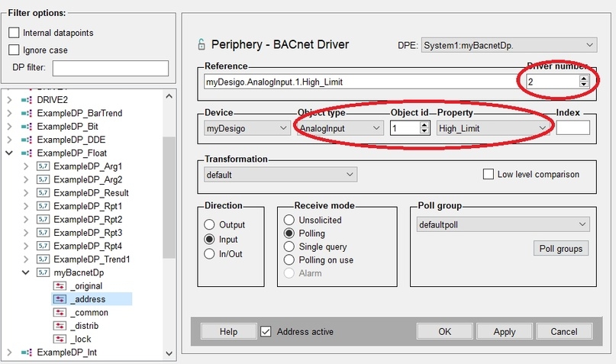This screenshot has height=364, width=616.
Task: Select the In/Out direction radio button
Action: (x=209, y=253)
